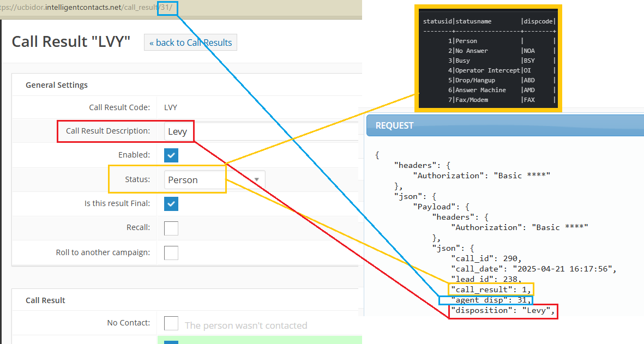Click the highlighted 31 in the URL
Viewport: 644px width, 344px height.
167,8
